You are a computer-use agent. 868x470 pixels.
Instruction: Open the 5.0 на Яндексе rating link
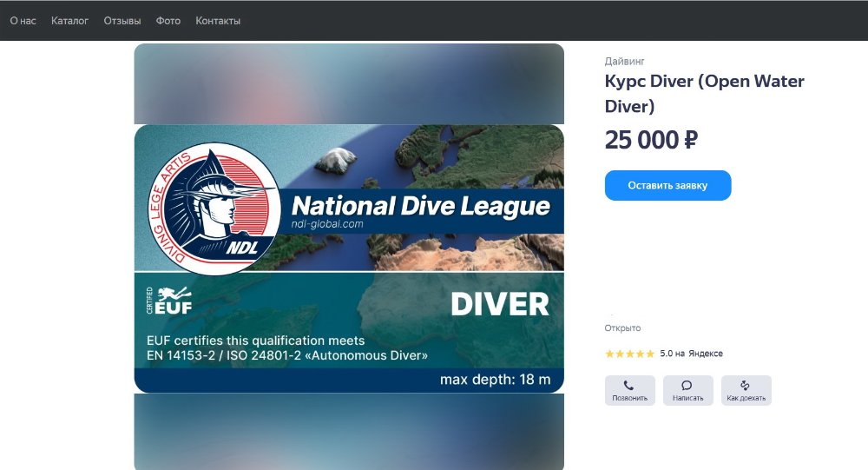(692, 353)
